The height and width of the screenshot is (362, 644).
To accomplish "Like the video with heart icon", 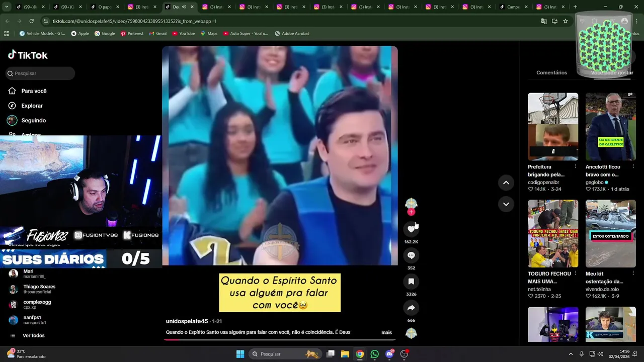I will [411, 229].
